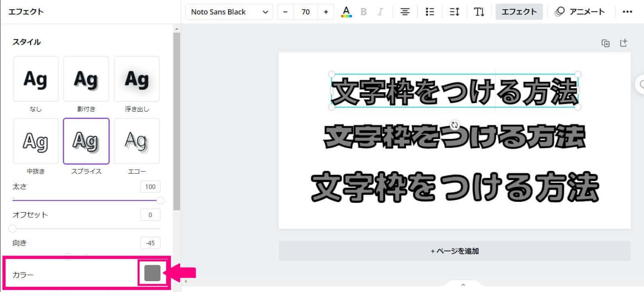The width and height of the screenshot is (644, 292).
Task: Toggle italic formatting
Action: [380, 12]
